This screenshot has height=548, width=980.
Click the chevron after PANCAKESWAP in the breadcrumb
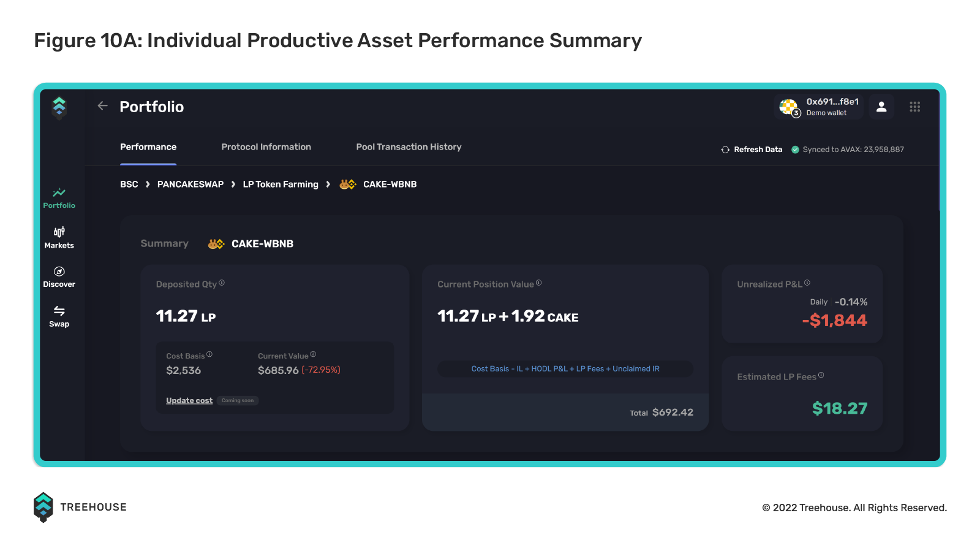(233, 185)
